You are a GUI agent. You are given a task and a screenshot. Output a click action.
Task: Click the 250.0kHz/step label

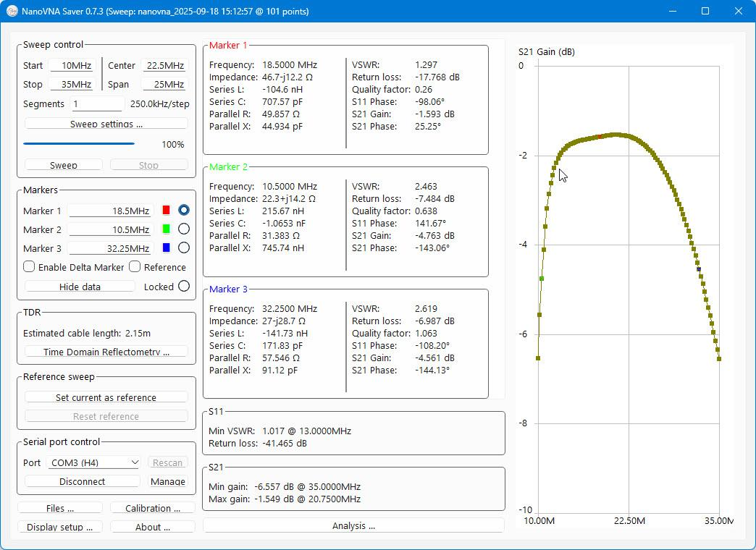[159, 103]
